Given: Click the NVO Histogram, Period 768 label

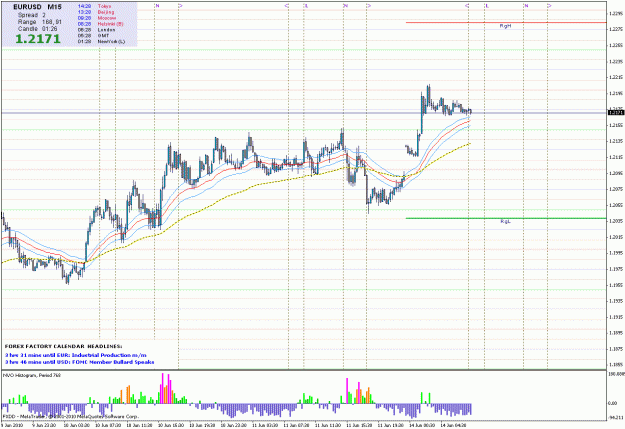Looking at the screenshot, I should click(x=32, y=375).
